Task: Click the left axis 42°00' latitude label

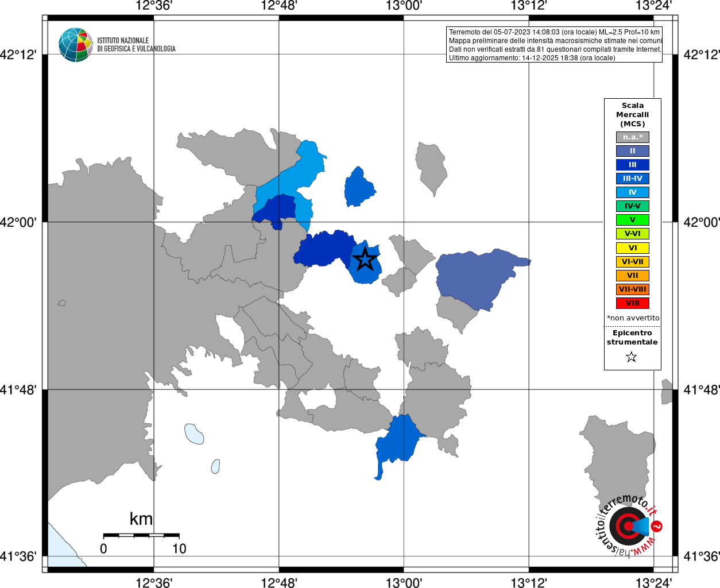Action: (18, 222)
